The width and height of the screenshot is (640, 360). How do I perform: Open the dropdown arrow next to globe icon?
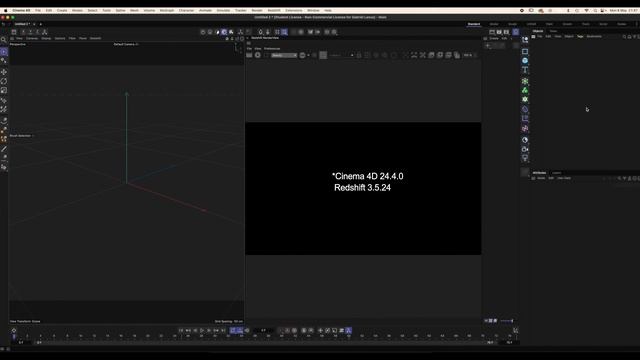click(x=308, y=55)
